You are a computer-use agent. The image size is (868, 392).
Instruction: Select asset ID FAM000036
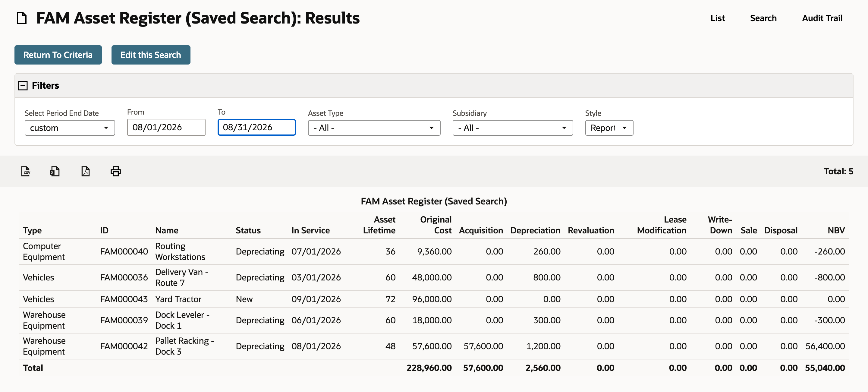(124, 277)
